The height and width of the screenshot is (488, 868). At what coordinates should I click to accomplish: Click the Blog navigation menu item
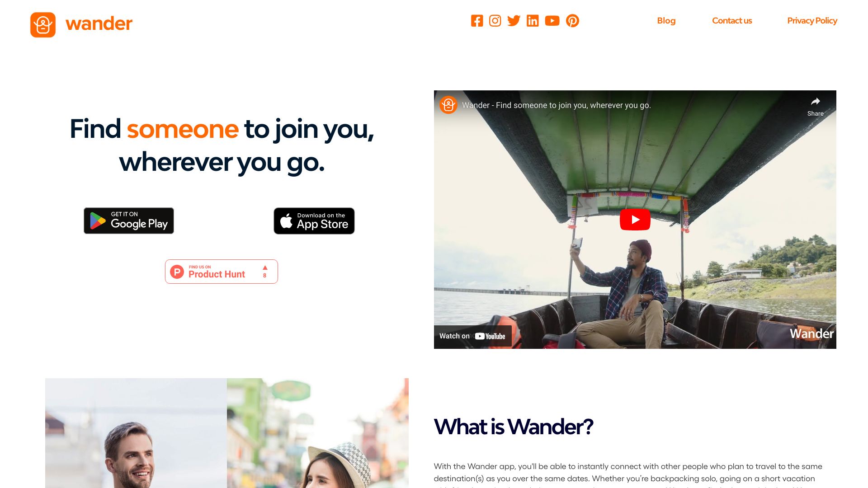click(x=666, y=20)
